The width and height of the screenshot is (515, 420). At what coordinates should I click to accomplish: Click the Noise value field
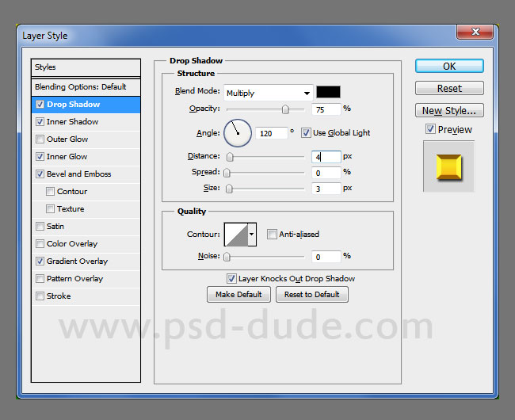tap(326, 257)
